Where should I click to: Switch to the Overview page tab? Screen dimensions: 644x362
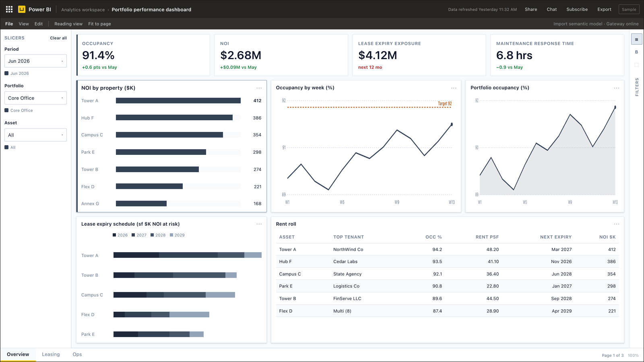pos(18,354)
